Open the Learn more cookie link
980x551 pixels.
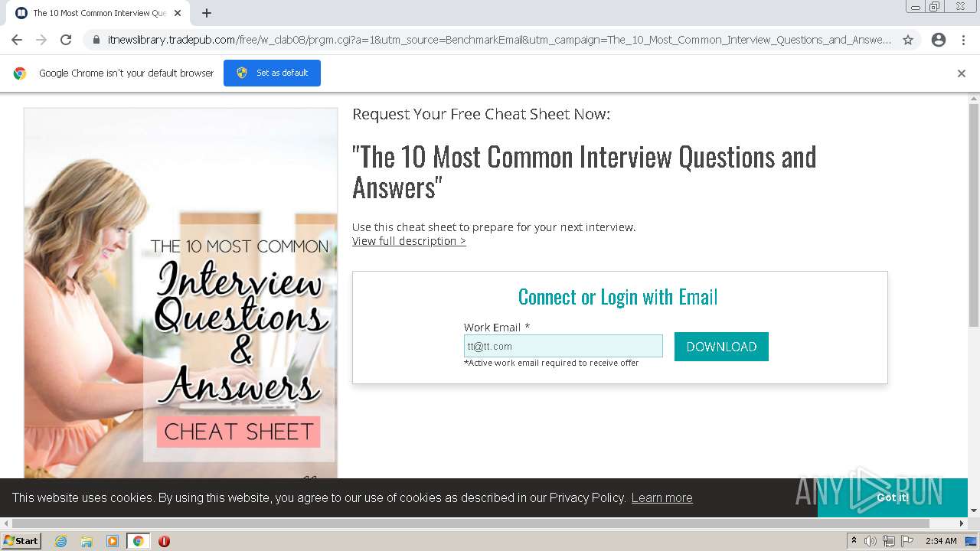coord(661,497)
